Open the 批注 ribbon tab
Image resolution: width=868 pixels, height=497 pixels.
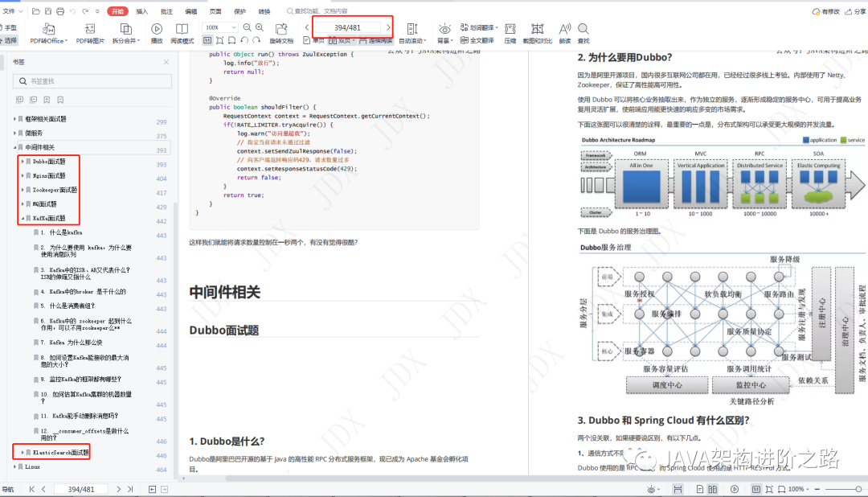[166, 11]
